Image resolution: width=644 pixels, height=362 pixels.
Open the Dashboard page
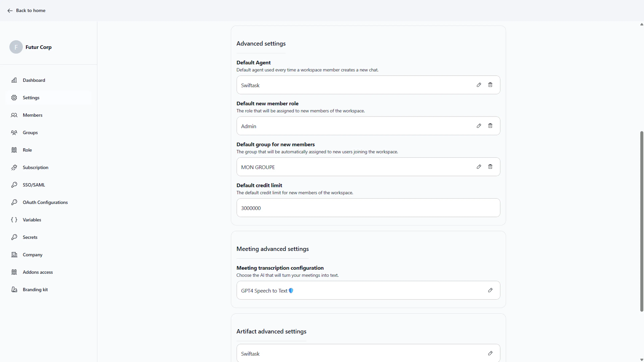[34, 80]
